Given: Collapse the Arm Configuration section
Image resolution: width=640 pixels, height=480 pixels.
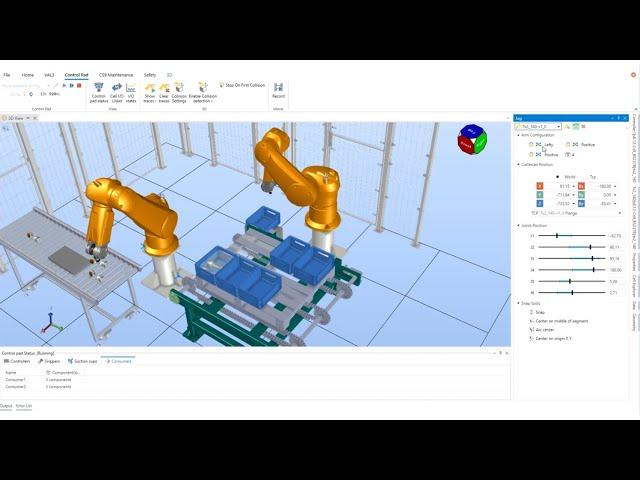Looking at the screenshot, I should [519, 135].
